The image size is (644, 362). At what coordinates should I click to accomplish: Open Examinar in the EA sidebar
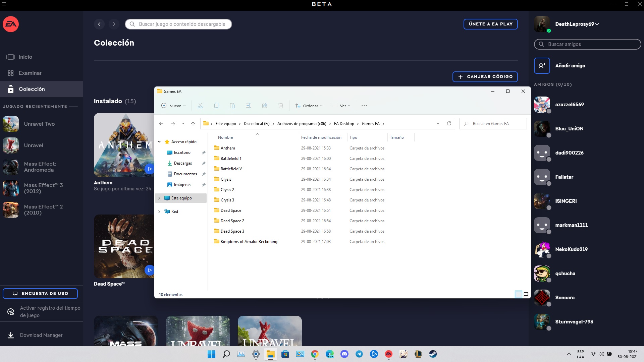pyautogui.click(x=42, y=73)
